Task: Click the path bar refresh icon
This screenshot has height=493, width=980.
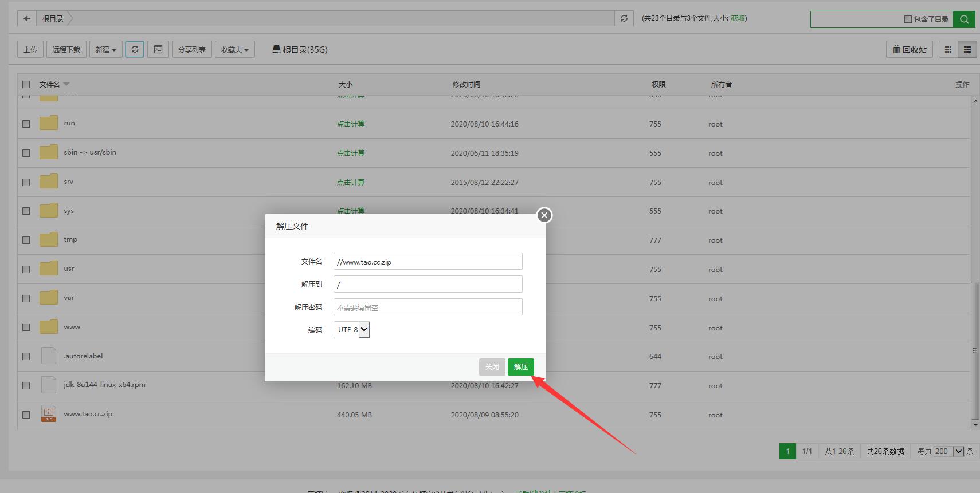Action: [x=624, y=18]
